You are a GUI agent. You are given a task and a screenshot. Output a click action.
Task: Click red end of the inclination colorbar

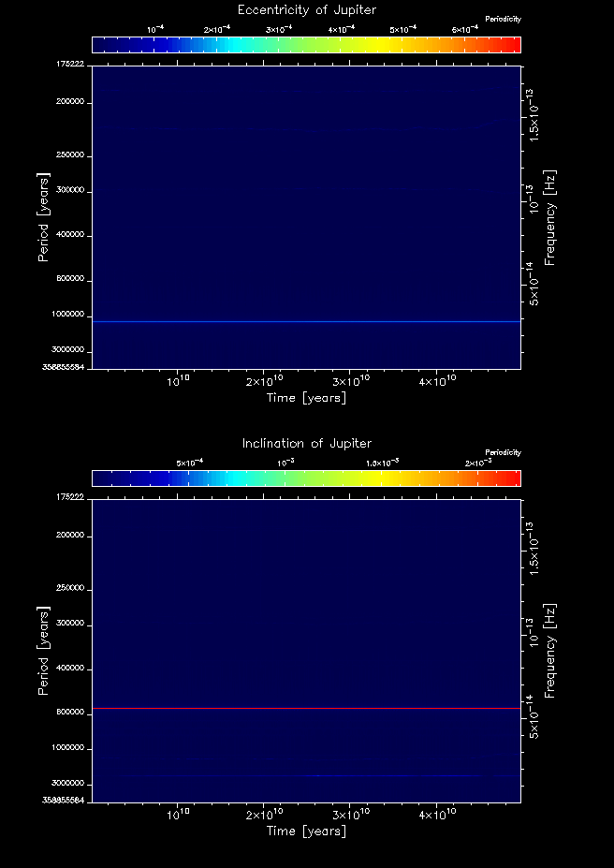pyautogui.click(x=511, y=478)
